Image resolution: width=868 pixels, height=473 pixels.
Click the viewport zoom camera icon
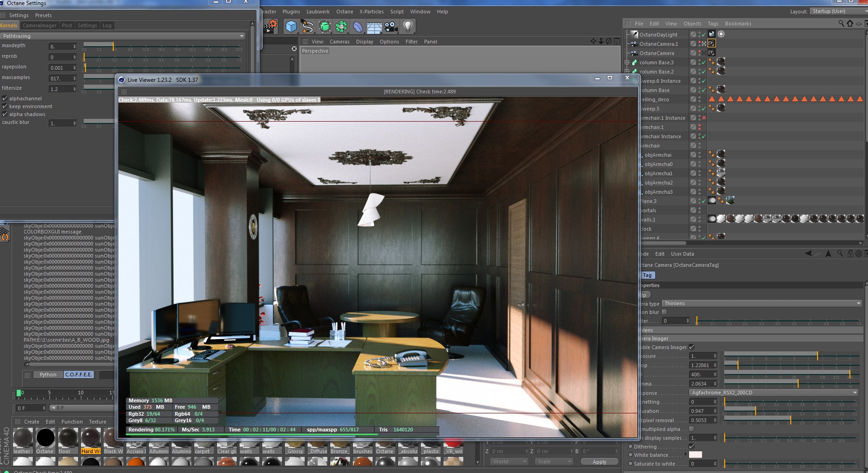(x=601, y=41)
